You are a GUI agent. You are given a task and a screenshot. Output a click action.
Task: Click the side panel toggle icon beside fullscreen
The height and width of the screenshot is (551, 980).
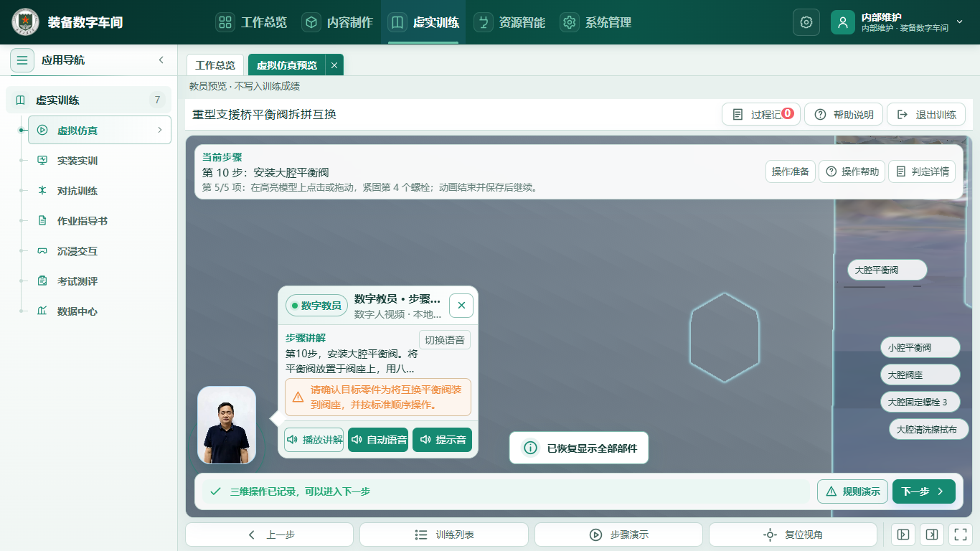[931, 534]
